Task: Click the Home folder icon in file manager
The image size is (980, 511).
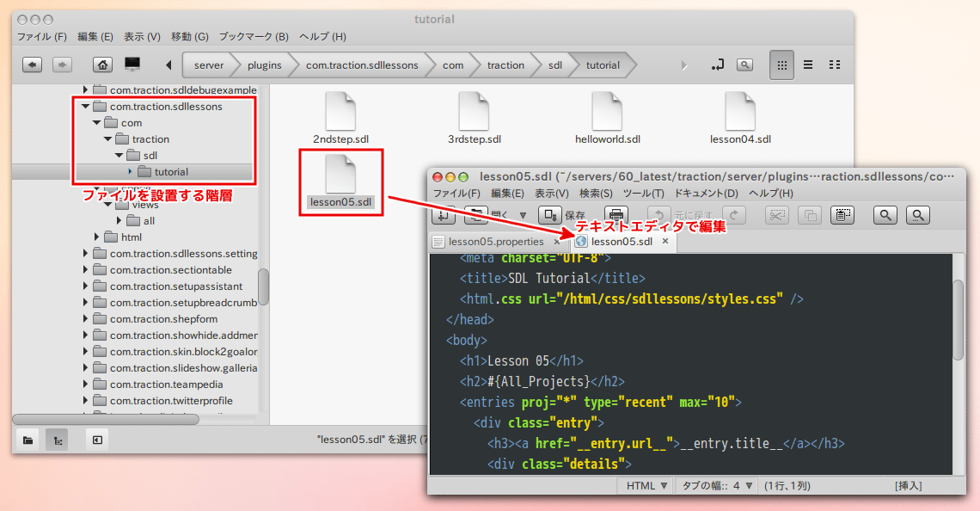Action: pyautogui.click(x=103, y=65)
